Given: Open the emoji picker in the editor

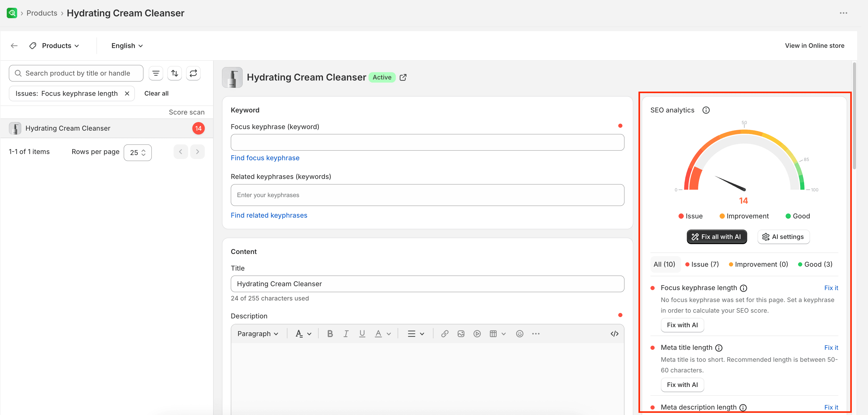Looking at the screenshot, I should (x=520, y=333).
